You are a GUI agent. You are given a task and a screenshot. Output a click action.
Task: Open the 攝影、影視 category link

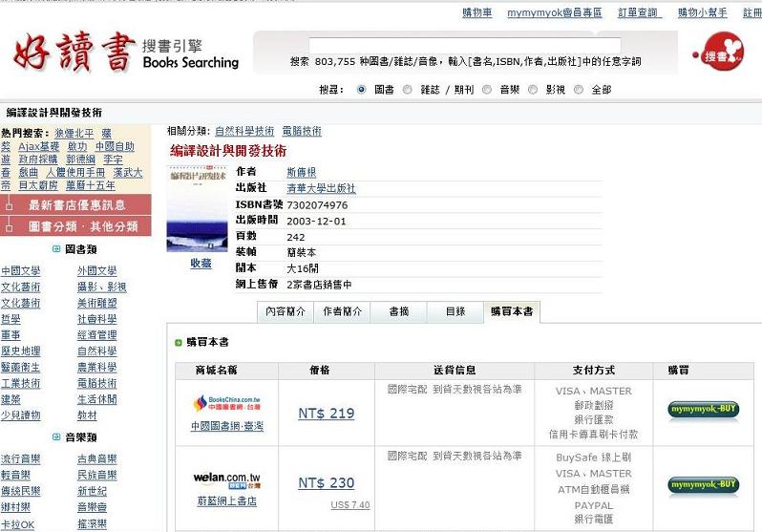pos(101,287)
